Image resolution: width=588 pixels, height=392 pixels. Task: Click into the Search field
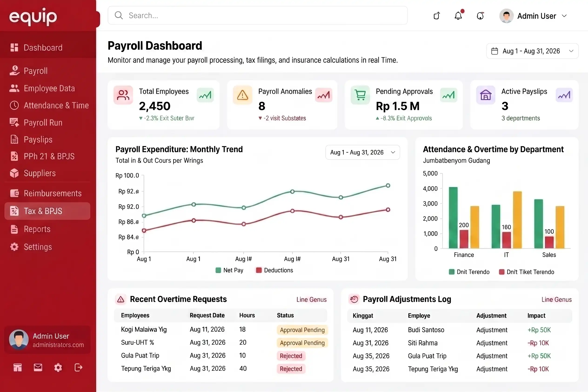point(258,15)
